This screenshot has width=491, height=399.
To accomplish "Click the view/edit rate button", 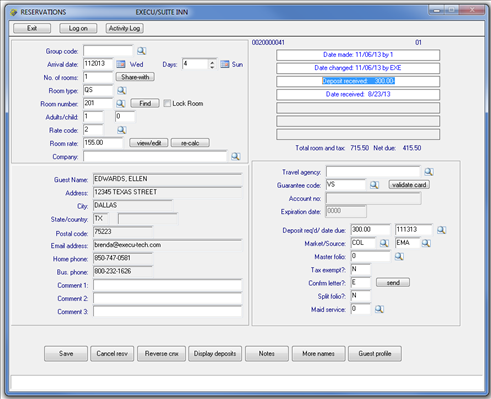I will [149, 143].
